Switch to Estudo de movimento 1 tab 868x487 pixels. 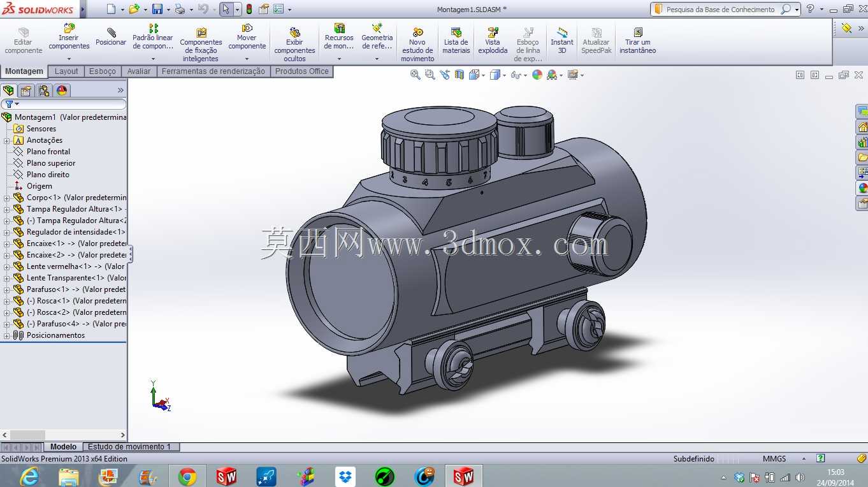pyautogui.click(x=129, y=447)
